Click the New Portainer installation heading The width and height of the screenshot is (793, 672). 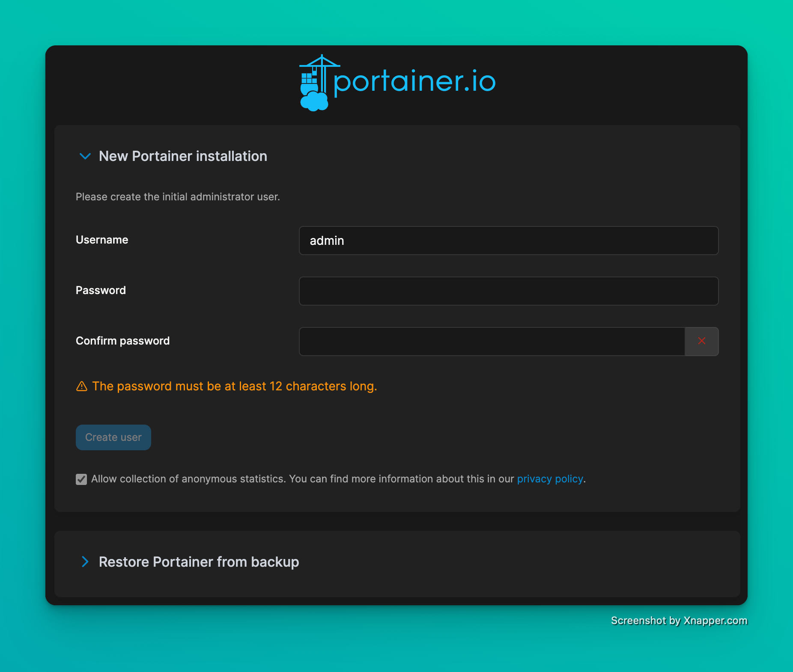[183, 156]
